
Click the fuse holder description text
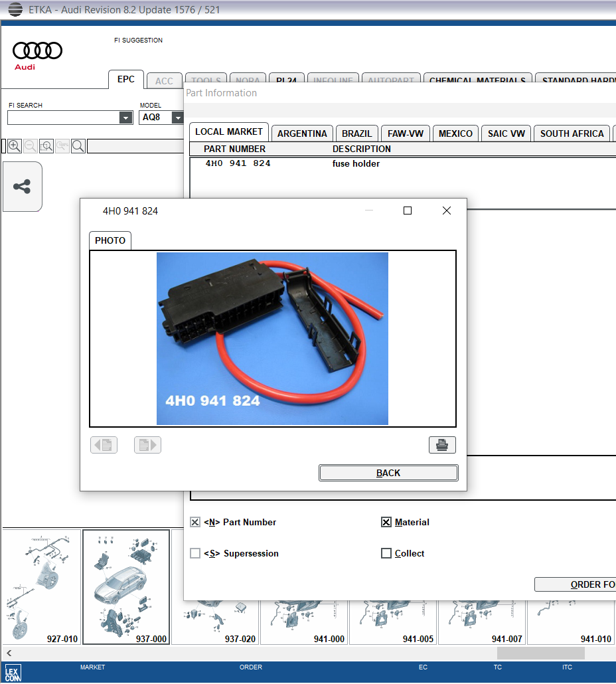pyautogui.click(x=356, y=163)
